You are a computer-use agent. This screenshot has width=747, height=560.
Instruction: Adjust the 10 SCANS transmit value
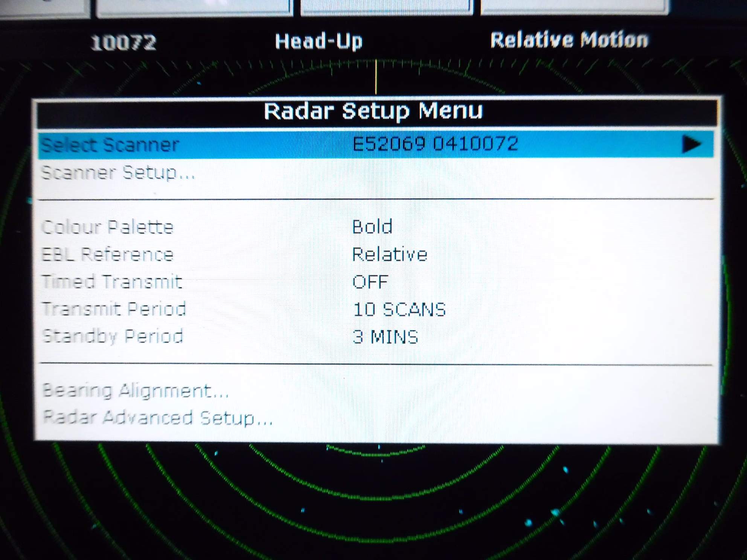click(399, 310)
